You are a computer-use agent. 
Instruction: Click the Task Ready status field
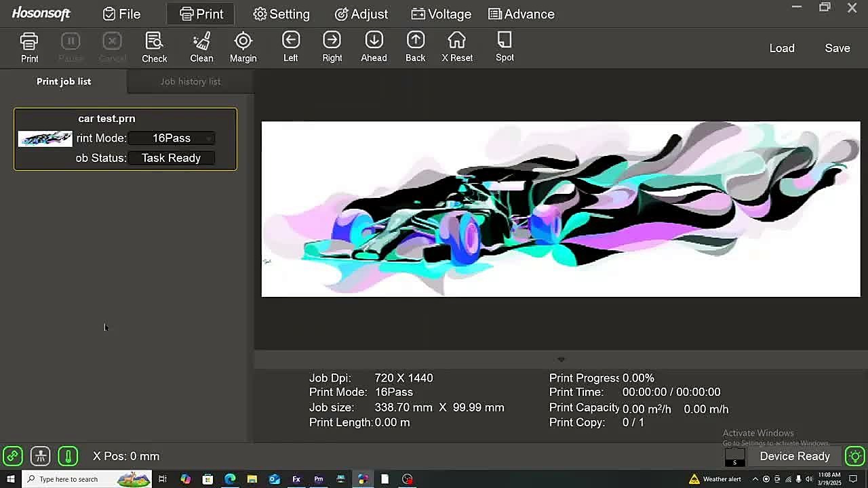[x=172, y=158]
